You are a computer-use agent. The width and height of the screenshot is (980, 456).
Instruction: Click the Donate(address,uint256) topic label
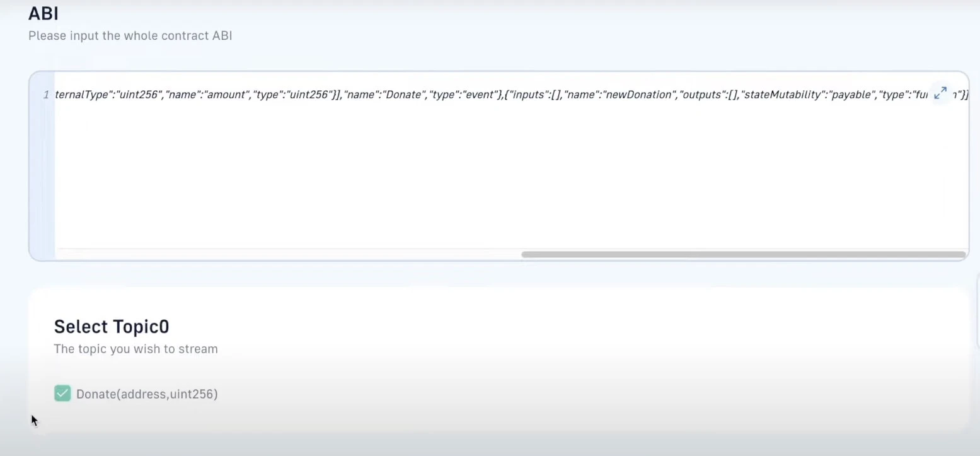pos(147,394)
